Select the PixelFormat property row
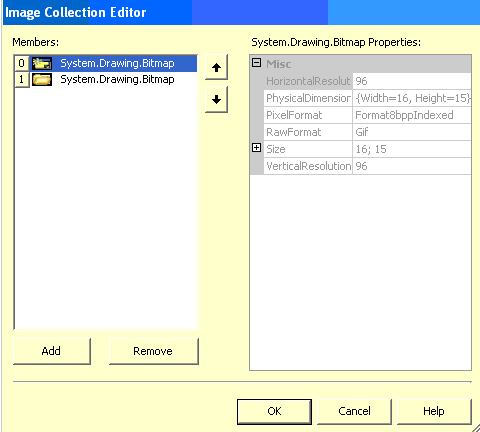The image size is (480, 432). pos(367,115)
